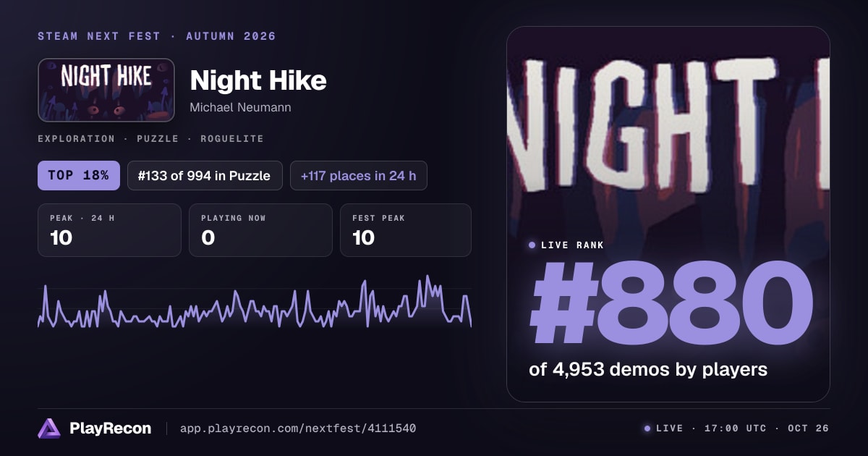Select the PLAYING NOW stat card
This screenshot has height=456, width=868.
(260, 230)
